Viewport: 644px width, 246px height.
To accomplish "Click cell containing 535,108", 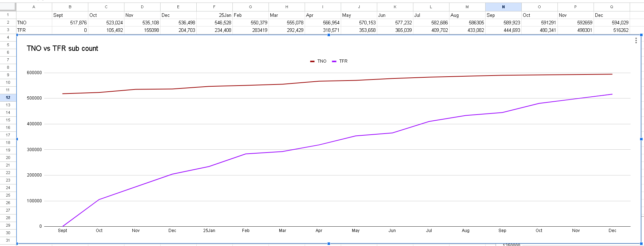I will click(142, 23).
